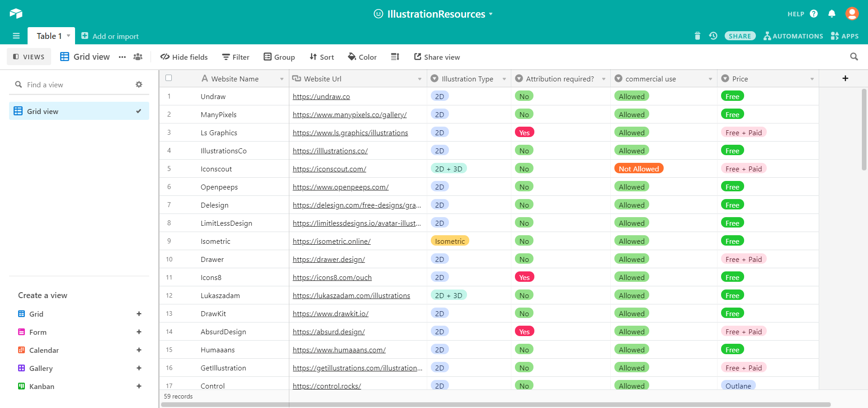Click the base emoji smiley icon

coord(378,14)
